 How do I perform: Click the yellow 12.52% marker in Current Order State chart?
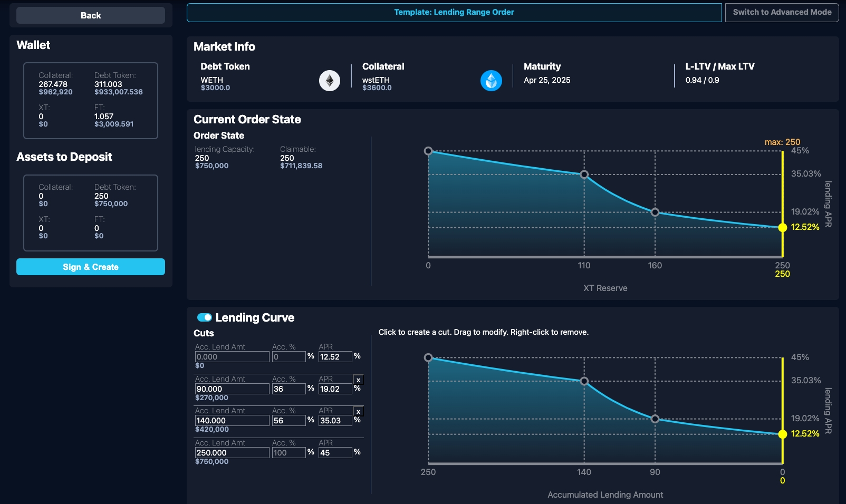point(782,227)
